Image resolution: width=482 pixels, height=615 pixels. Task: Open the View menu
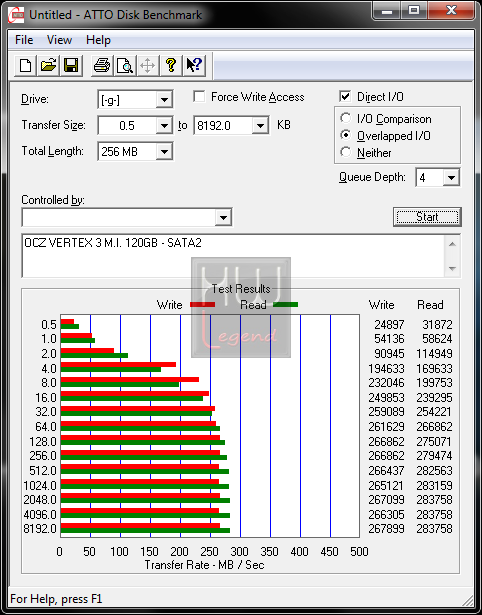[x=59, y=40]
